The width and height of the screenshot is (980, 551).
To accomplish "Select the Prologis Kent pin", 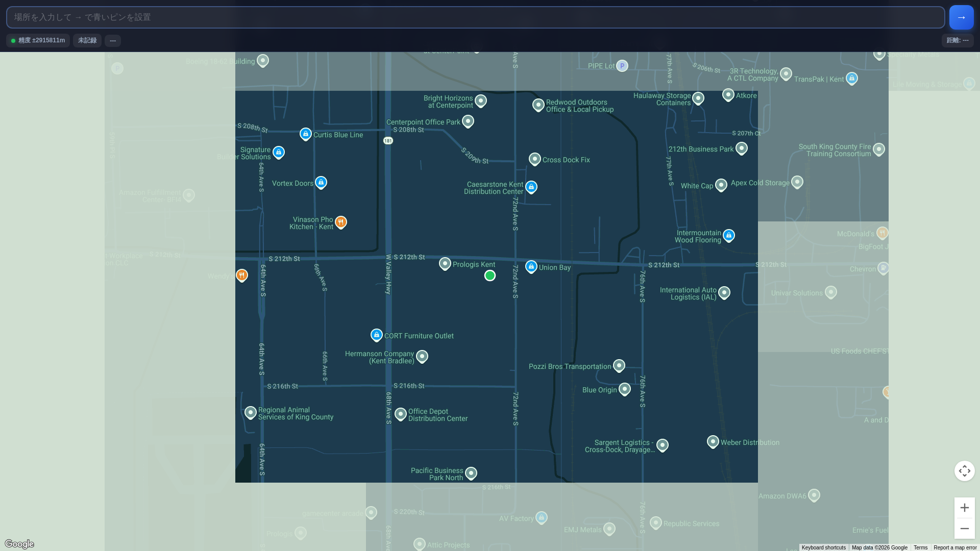I will pos(445,263).
